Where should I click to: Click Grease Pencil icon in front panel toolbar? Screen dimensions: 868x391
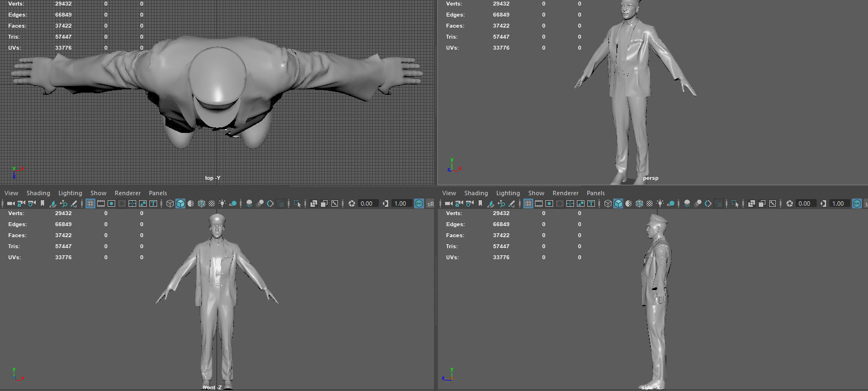74,203
